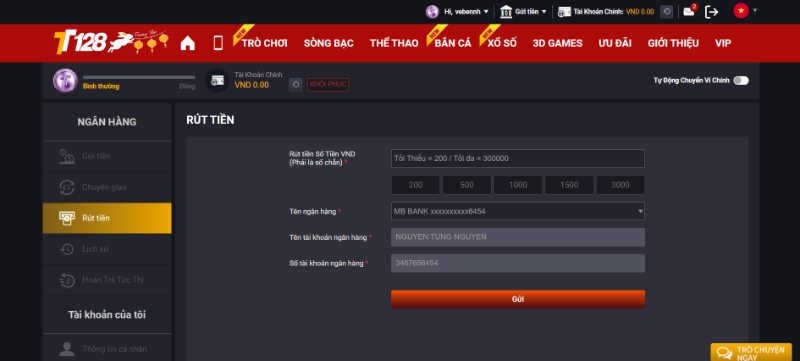
Task: Click the Lịch sử history clock icon
Action: [x=67, y=249]
